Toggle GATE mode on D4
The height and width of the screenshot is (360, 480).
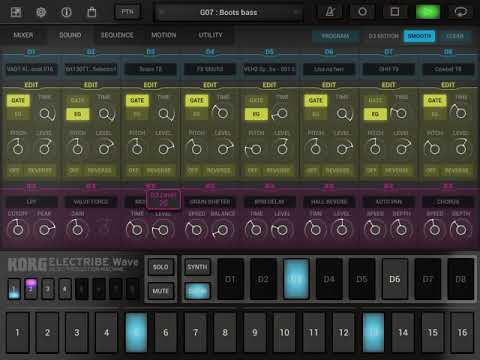pos(197,100)
